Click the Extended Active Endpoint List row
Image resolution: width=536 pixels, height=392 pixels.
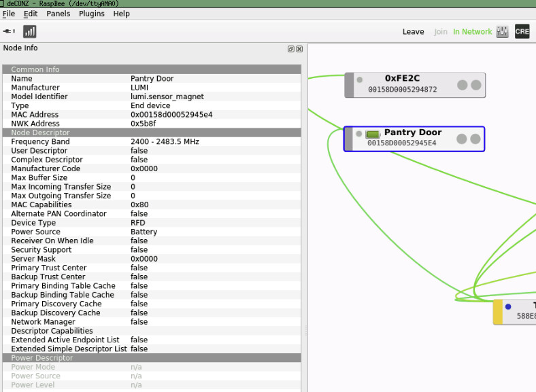[152, 340]
